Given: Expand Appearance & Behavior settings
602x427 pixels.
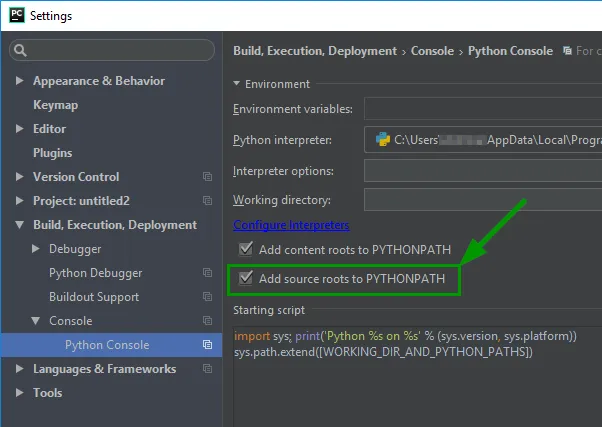Looking at the screenshot, I should tap(20, 81).
